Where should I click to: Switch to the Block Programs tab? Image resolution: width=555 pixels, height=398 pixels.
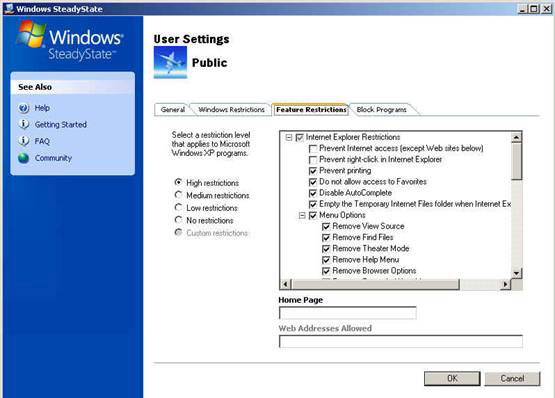click(382, 110)
